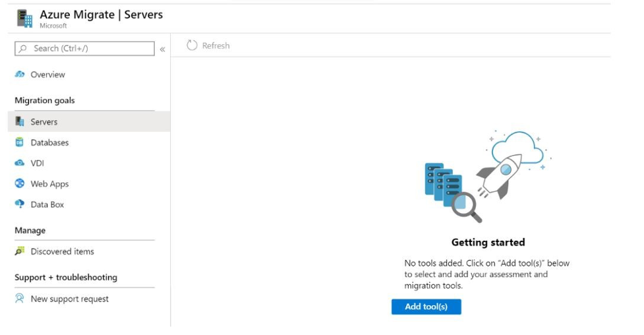Image resolution: width=644 pixels, height=335 pixels.
Task: Click the Servers icon in sidebar
Action: tap(19, 121)
